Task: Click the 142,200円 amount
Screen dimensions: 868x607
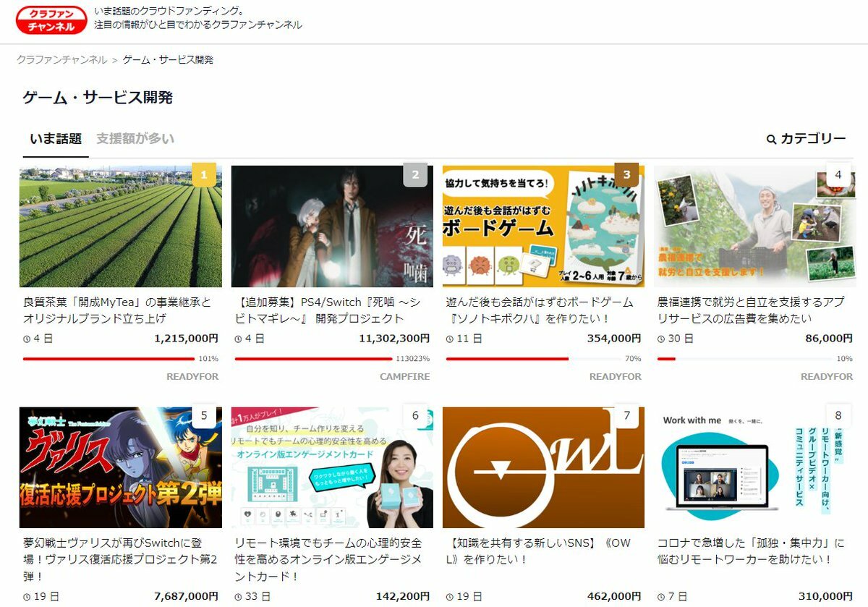Action: coord(403,597)
